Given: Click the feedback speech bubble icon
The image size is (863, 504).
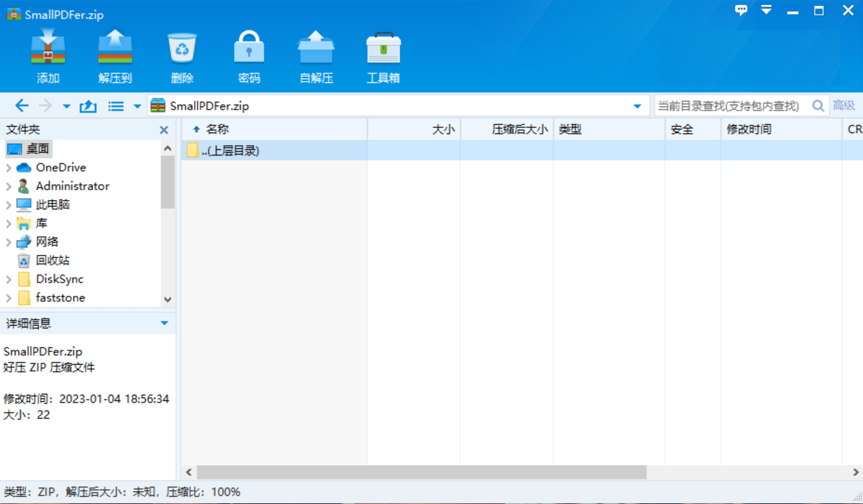Looking at the screenshot, I should coord(741,10).
